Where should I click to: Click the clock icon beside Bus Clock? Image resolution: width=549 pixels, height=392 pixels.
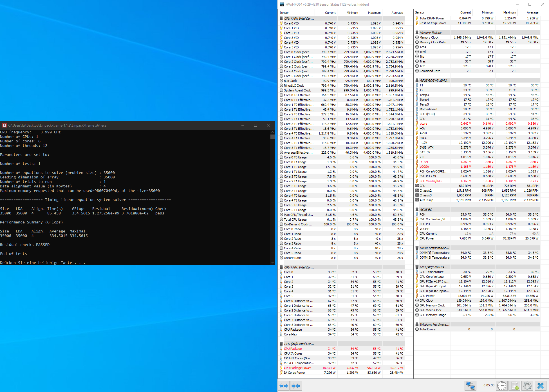(281, 81)
